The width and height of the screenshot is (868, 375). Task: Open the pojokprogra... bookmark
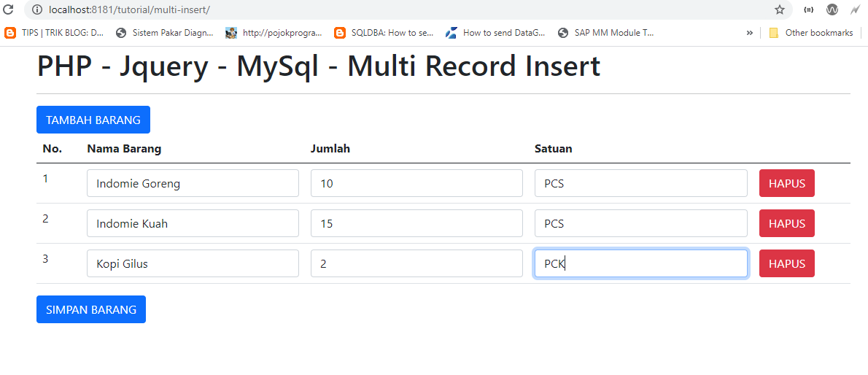tap(274, 32)
